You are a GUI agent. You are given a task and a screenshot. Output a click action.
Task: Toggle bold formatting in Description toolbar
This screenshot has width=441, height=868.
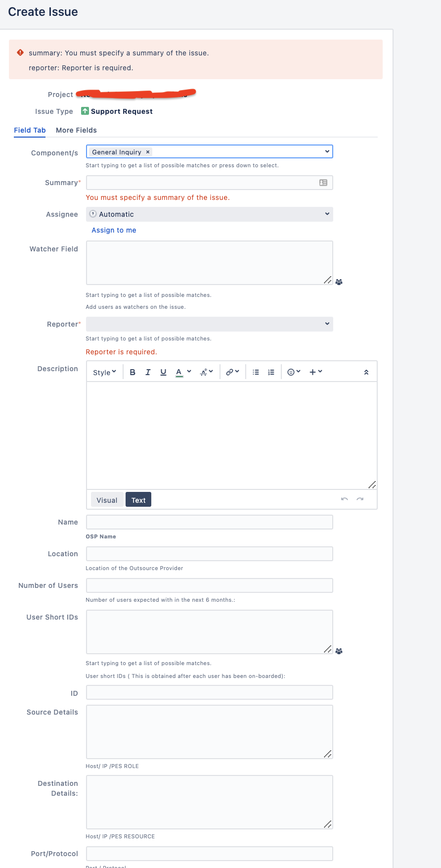click(x=132, y=372)
